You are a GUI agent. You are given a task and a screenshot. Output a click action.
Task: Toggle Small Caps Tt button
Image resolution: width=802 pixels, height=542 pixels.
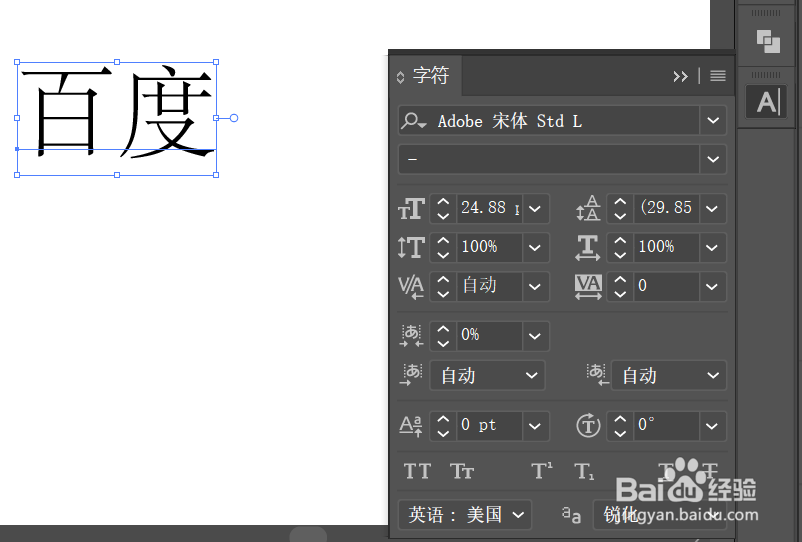pyautogui.click(x=462, y=471)
